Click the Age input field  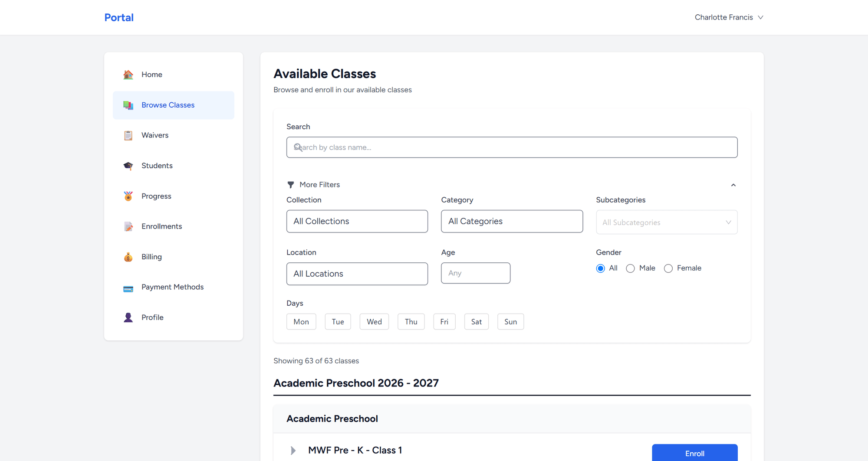coord(476,273)
